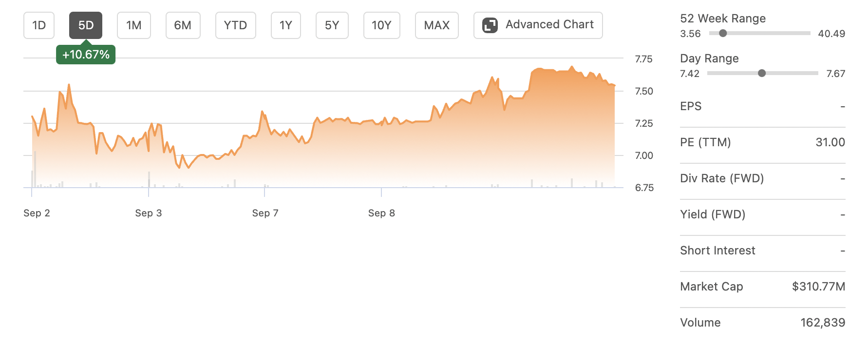Viewport: 868px width, 348px height.
Task: Switch chart to 6M range
Action: [183, 25]
